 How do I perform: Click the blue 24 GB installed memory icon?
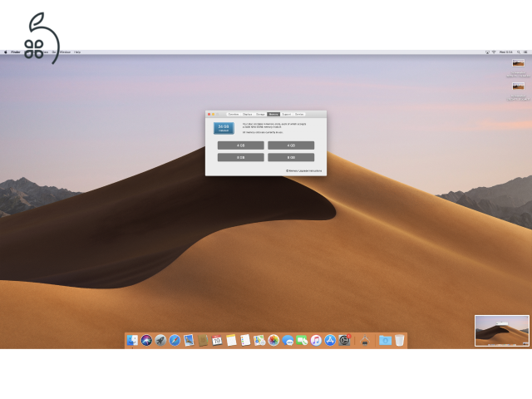224,128
